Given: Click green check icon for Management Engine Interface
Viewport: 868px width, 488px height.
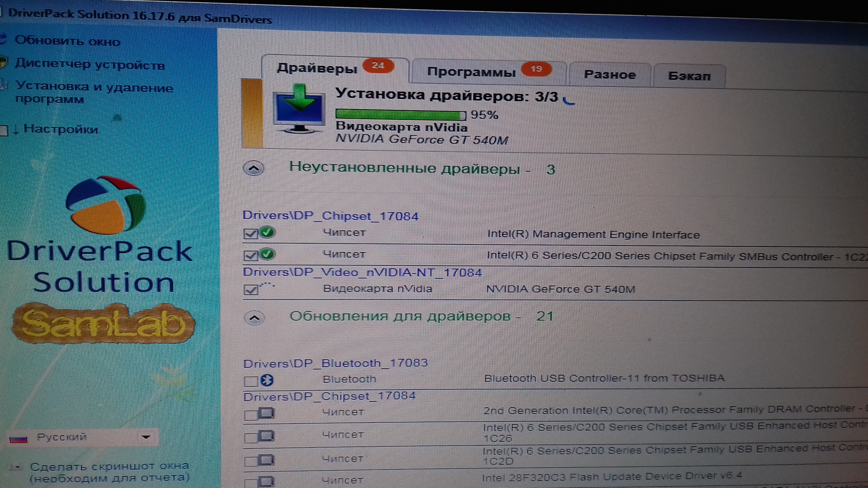Looking at the screenshot, I should pyautogui.click(x=267, y=232).
